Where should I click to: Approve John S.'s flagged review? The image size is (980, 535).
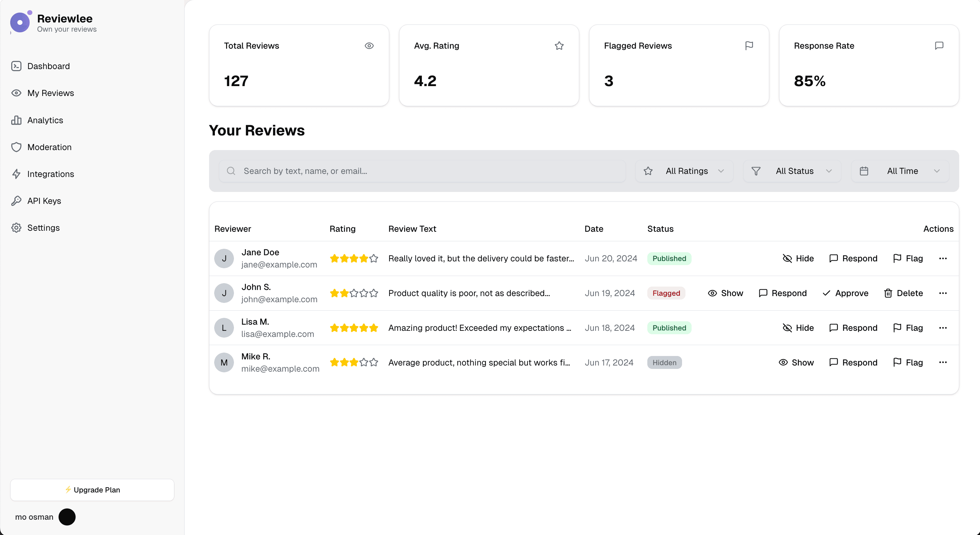pos(845,293)
